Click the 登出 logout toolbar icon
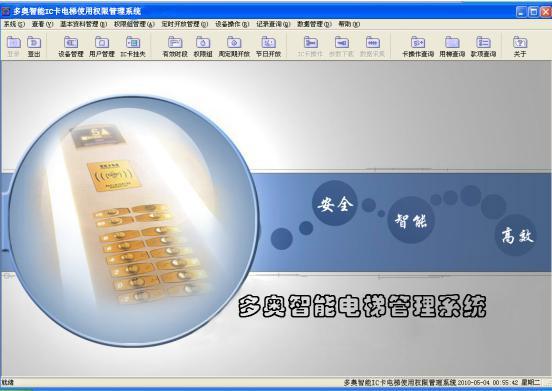The width and height of the screenshot is (552, 391). point(34,46)
